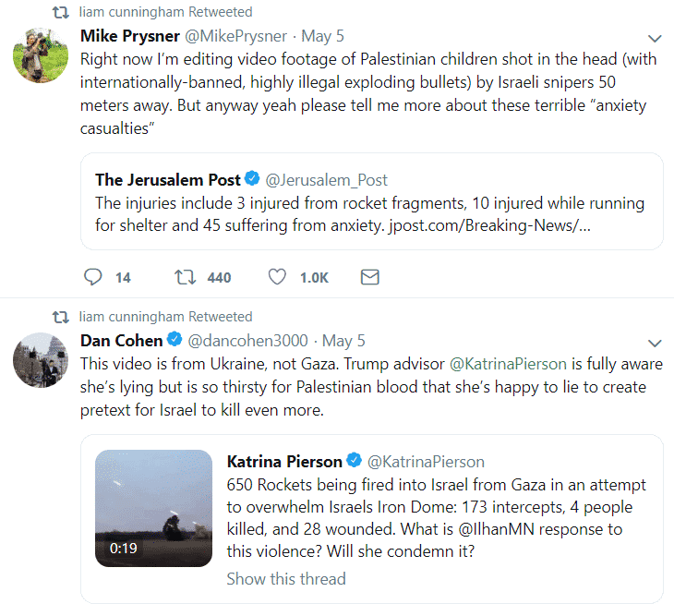Play the 0:19 rocket video thumbnail
674x616 pixels.
(x=153, y=508)
